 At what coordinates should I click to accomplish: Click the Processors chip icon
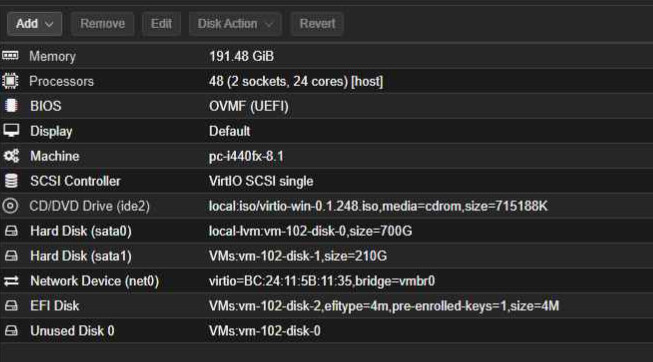(x=10, y=81)
